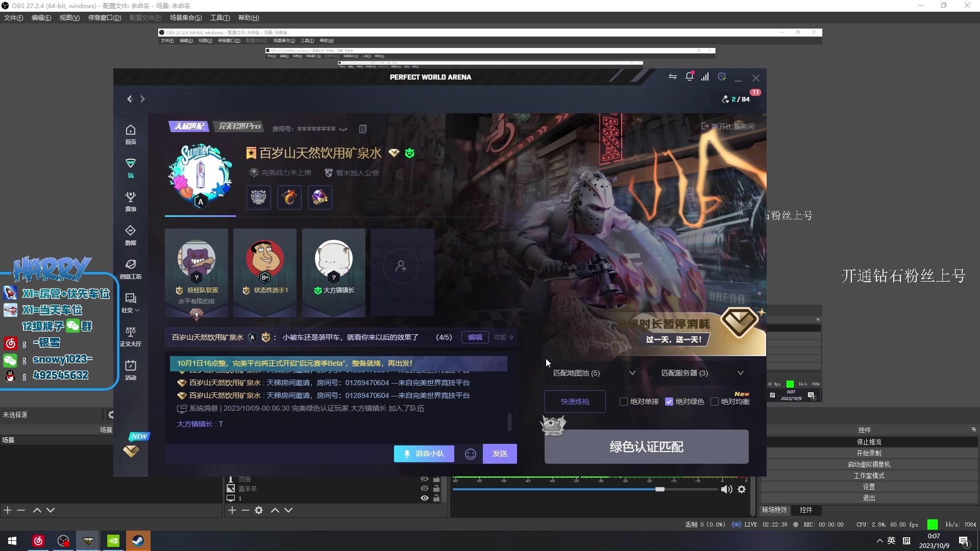Open the OBS 工具 menu
Image resolution: width=980 pixels, height=551 pixels.
pos(220,18)
